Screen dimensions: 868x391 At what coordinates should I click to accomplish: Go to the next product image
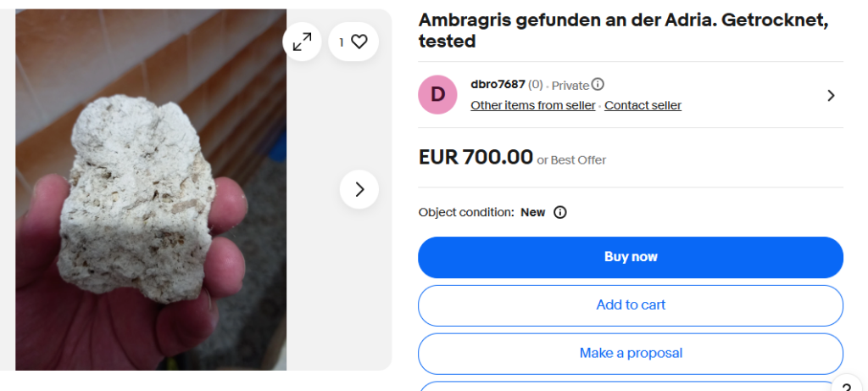pyautogui.click(x=359, y=189)
